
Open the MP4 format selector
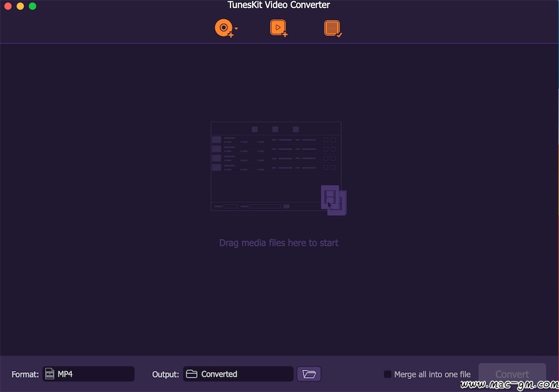coord(88,374)
